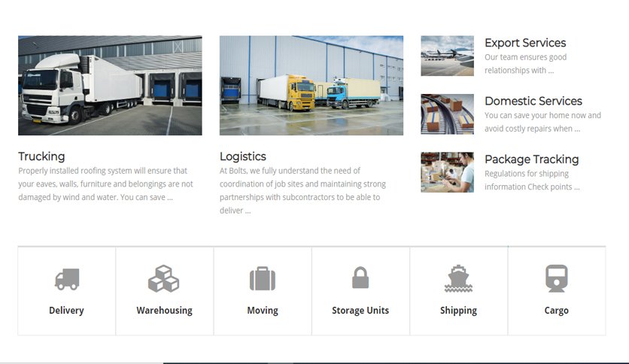Open the Logistics heading link

243,156
